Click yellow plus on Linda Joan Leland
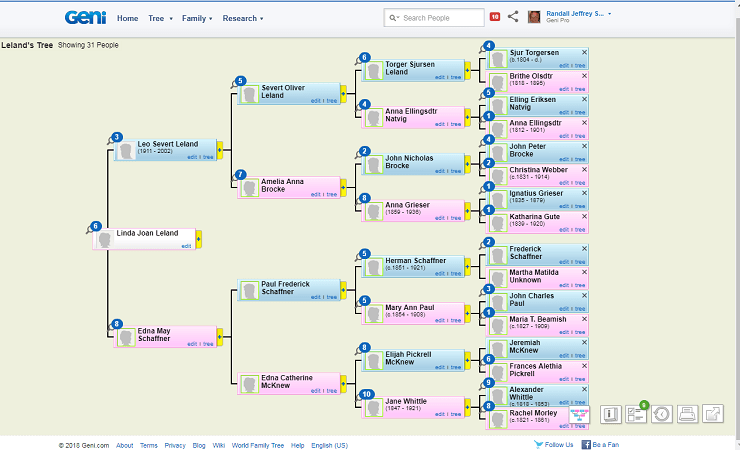This screenshot has width=740, height=450. pos(198,238)
